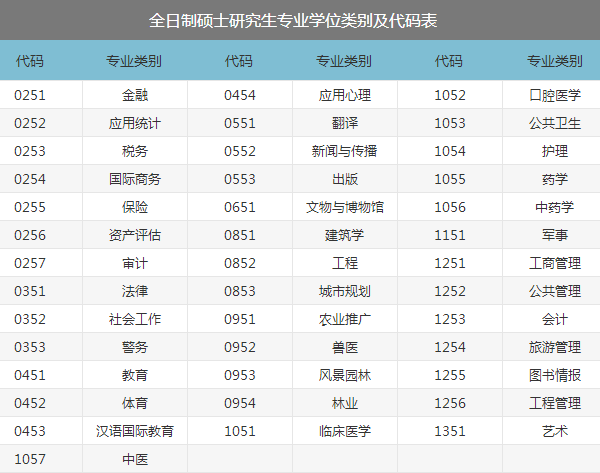The height and width of the screenshot is (473, 600).
Task: Click the table title 全日制硕士研究生专业学位类别及代码表
Action: 299,20
